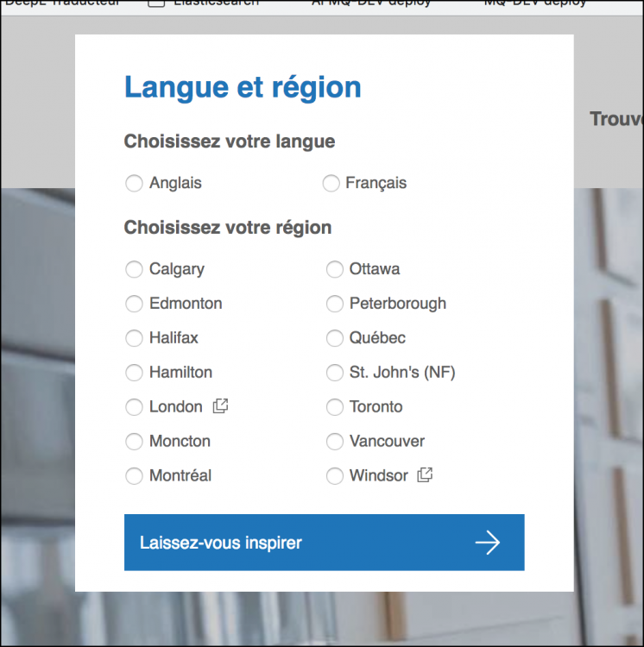Pick Moncton as your region
Screen dimensions: 644x647
point(134,442)
